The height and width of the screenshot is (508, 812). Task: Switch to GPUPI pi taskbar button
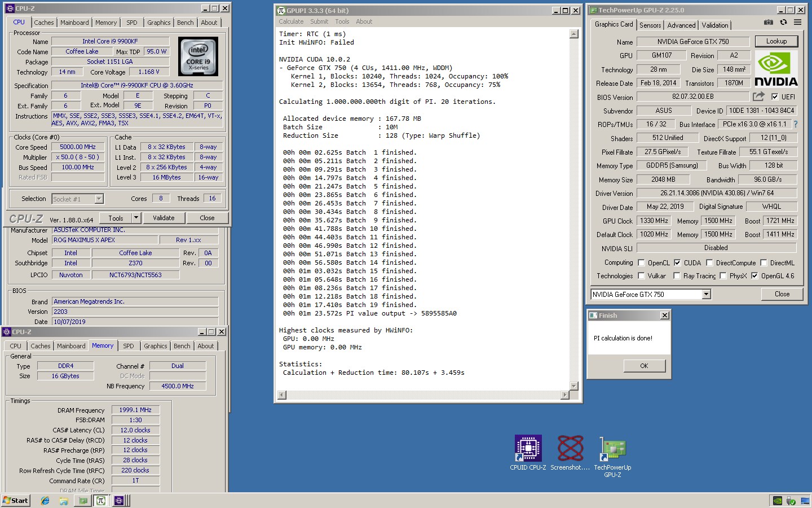[101, 501]
